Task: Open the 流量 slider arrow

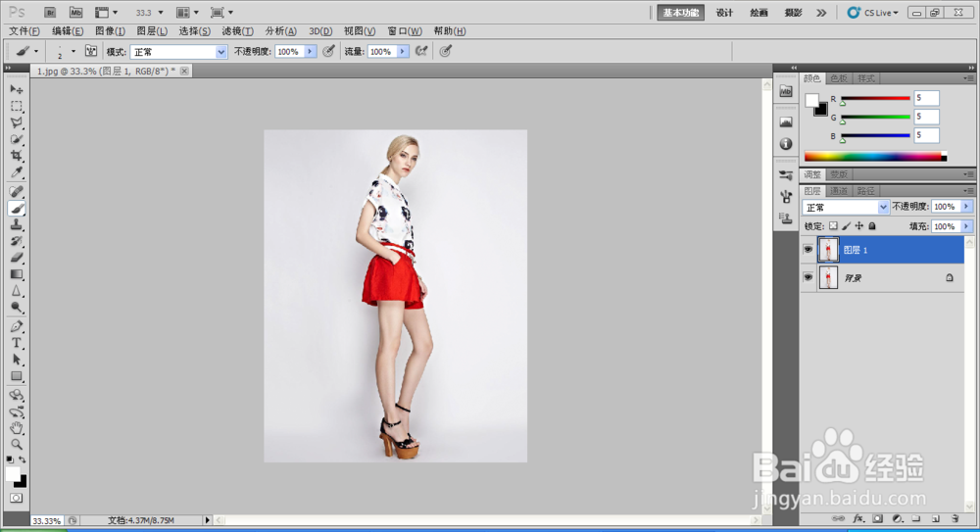Action: (x=403, y=51)
